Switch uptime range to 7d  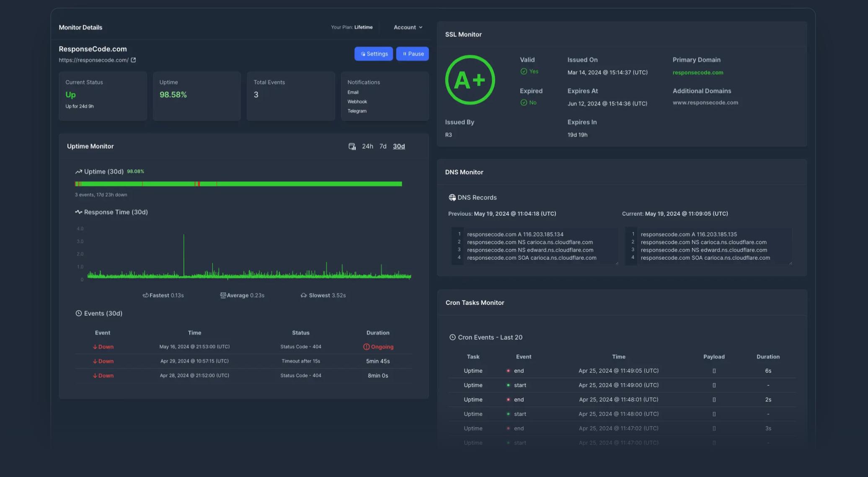tap(382, 146)
